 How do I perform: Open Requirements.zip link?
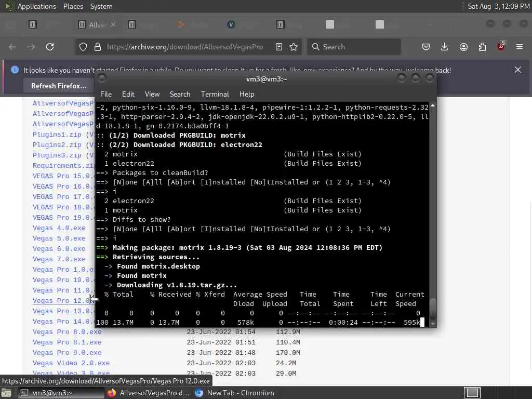(x=63, y=166)
